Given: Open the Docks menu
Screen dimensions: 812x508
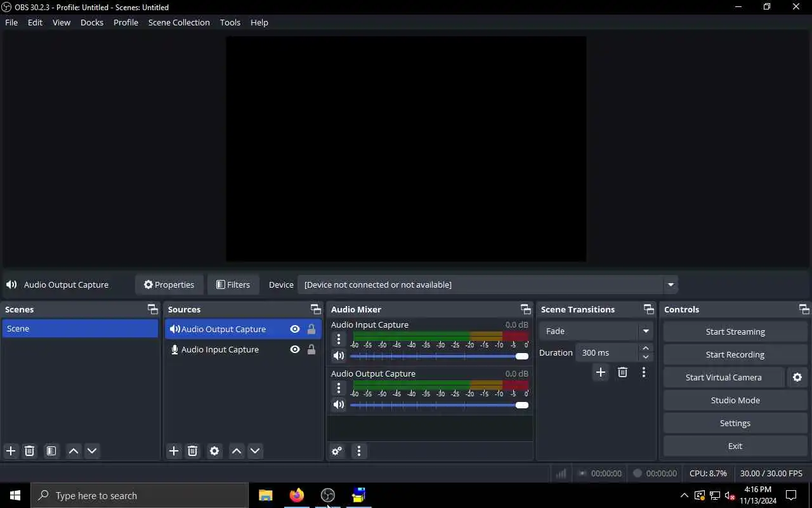Looking at the screenshot, I should coord(92,22).
